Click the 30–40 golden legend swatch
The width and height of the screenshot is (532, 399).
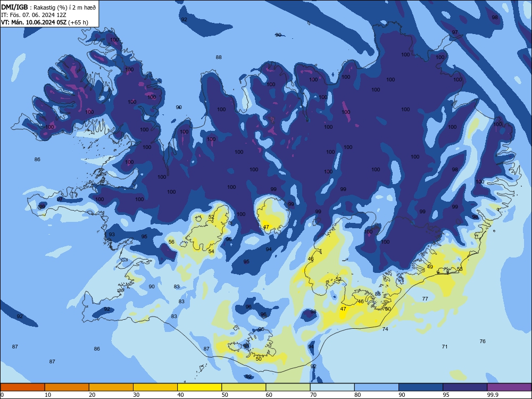[155, 387]
